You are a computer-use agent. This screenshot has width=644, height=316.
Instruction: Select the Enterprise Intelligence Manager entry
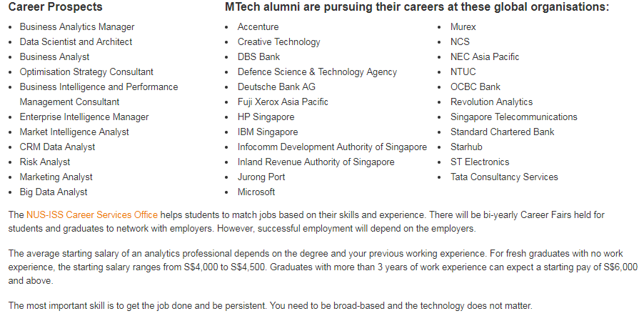point(84,117)
